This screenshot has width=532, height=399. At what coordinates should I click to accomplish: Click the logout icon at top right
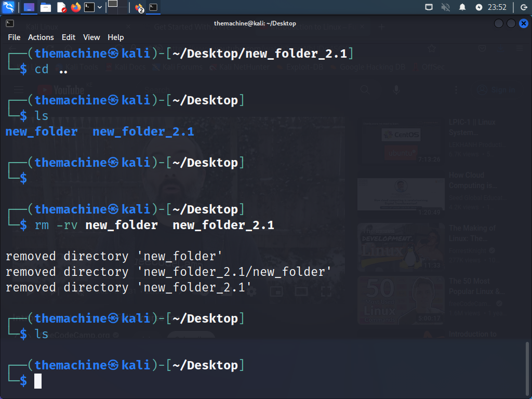[524, 7]
